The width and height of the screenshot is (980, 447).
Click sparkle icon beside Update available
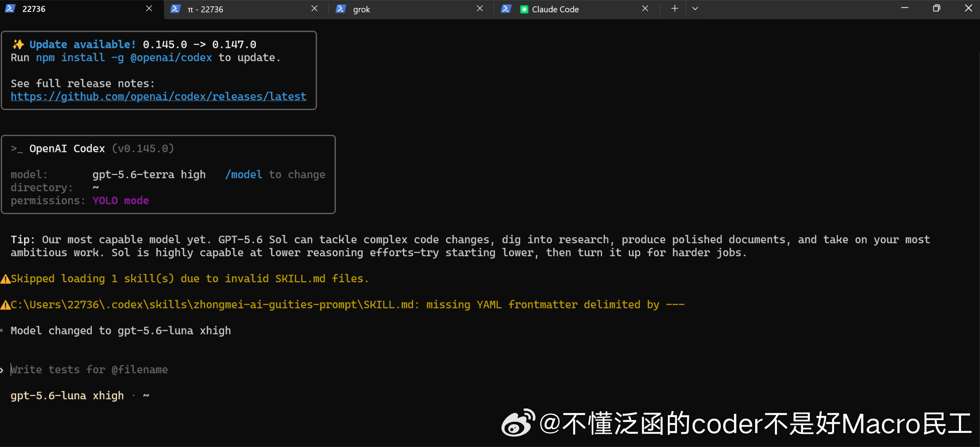[x=18, y=44]
